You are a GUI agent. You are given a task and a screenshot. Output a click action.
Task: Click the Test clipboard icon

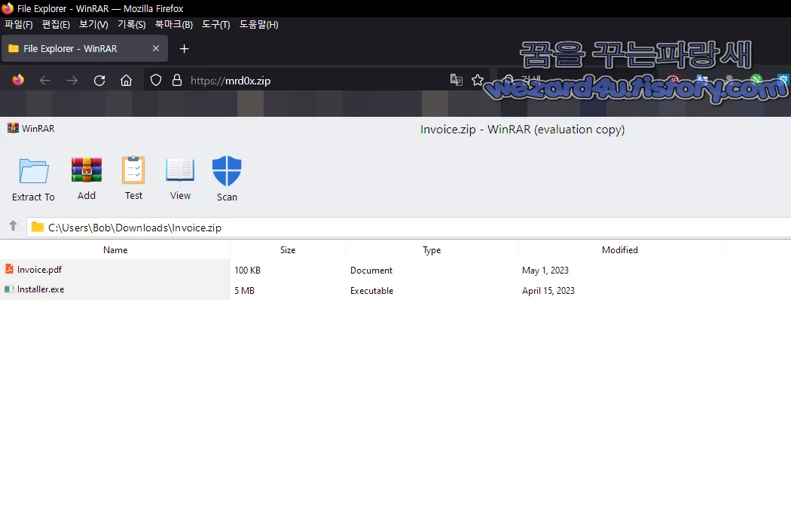(133, 170)
